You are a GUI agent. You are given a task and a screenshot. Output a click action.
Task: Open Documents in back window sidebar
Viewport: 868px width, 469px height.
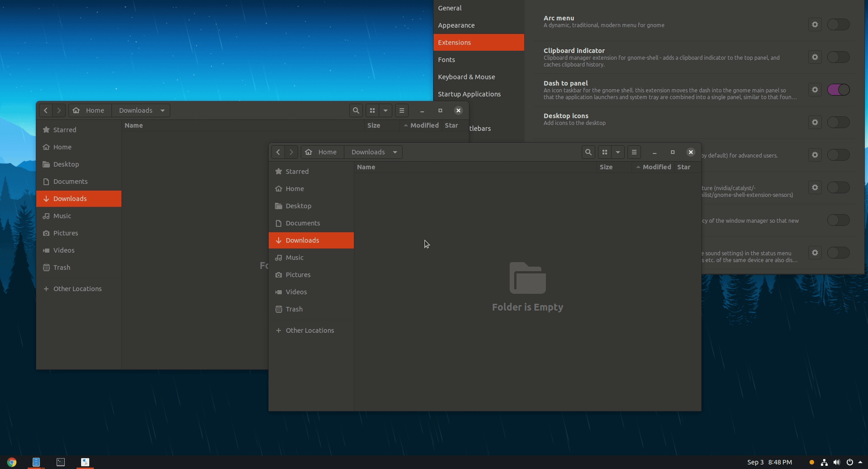(78, 182)
